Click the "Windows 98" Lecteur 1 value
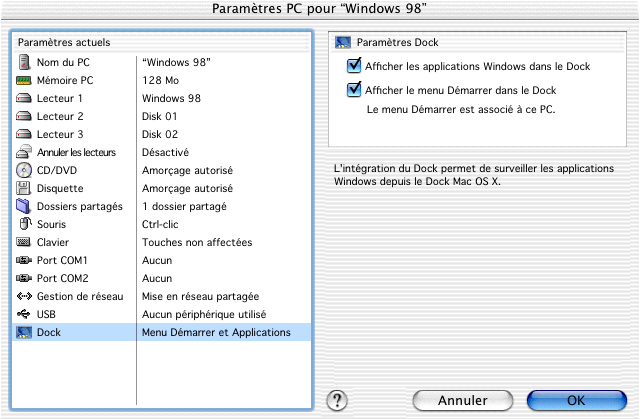The image size is (640, 420). point(171,98)
